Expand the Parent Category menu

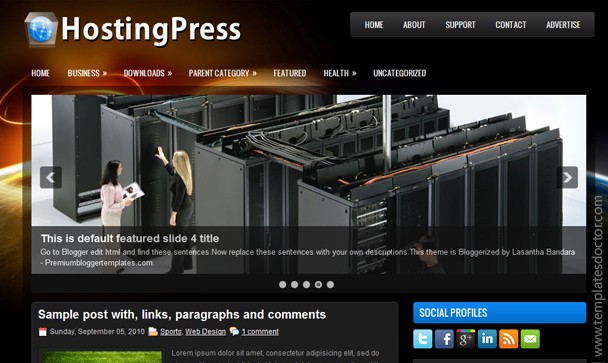pos(223,73)
